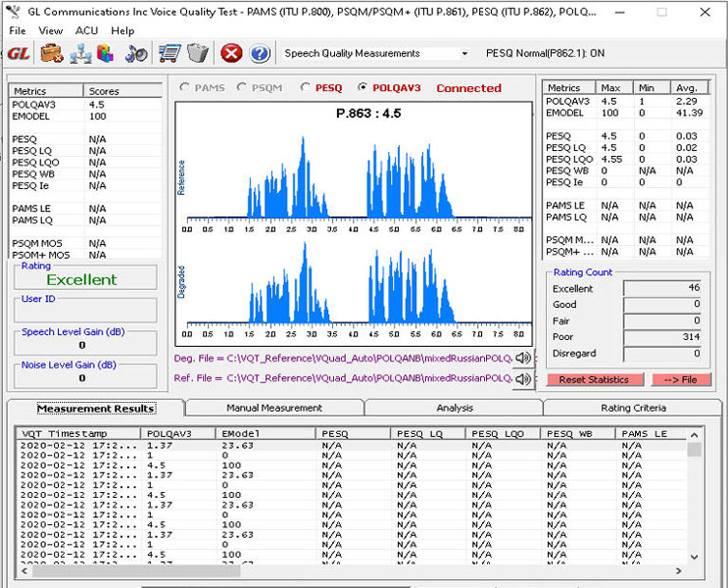This screenshot has width=728, height=588.
Task: Click the --> File button
Action: click(681, 379)
